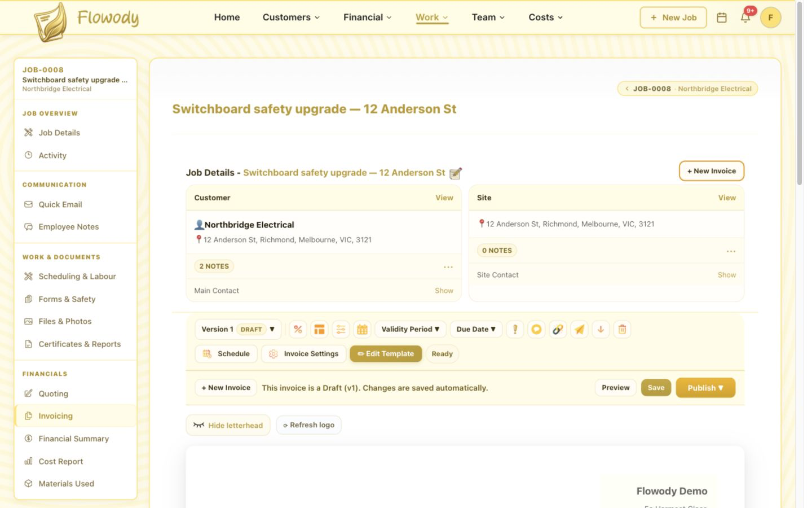Open Files & Photos in the sidebar
Viewport: 812px width, 508px height.
[76, 321]
